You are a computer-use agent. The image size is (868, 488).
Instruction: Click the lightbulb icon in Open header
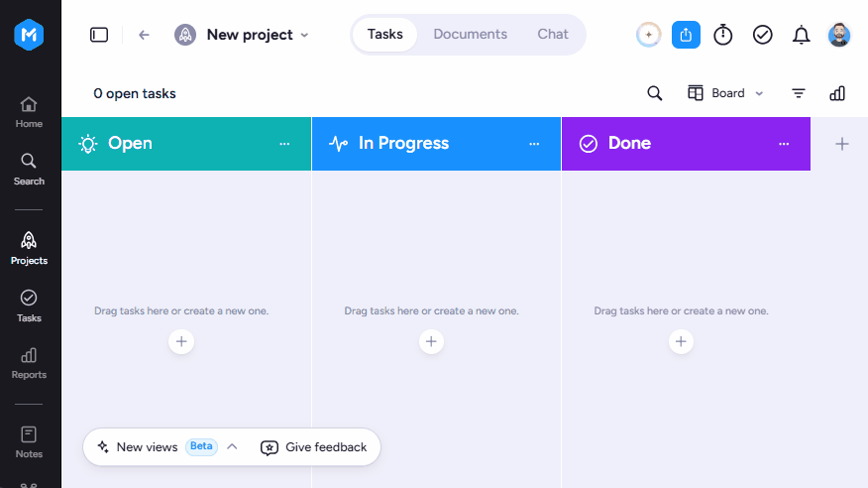[x=88, y=144]
